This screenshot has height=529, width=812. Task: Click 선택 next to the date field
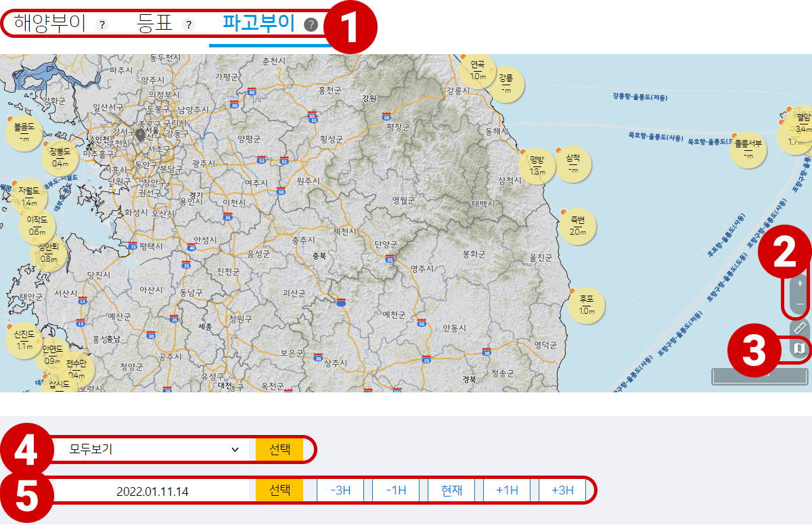click(279, 490)
